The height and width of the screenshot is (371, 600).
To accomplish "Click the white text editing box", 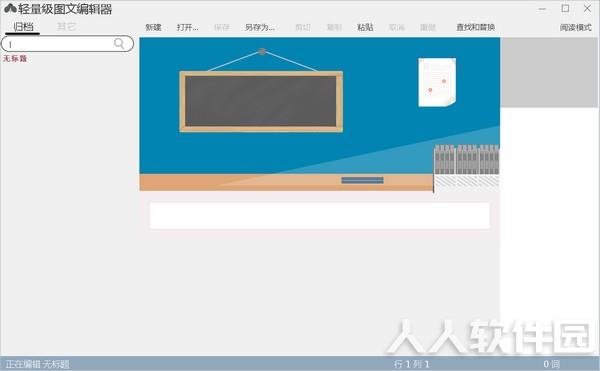I will tap(320, 216).
